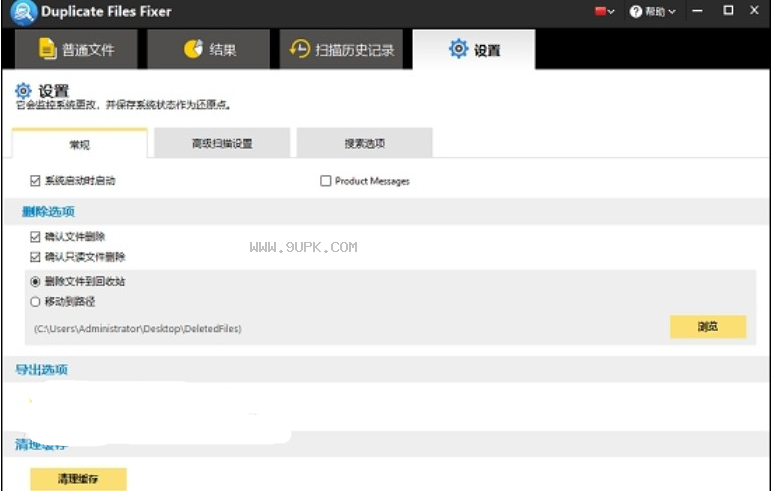Click the pie chart icon on 结果 tab
Viewport: 771px width, 500px height.
pos(193,49)
